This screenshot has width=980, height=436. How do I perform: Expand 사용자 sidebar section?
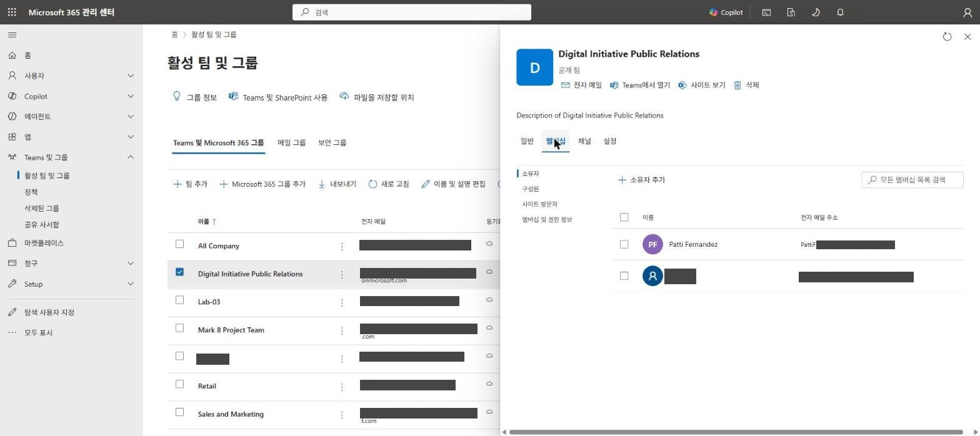pos(71,76)
